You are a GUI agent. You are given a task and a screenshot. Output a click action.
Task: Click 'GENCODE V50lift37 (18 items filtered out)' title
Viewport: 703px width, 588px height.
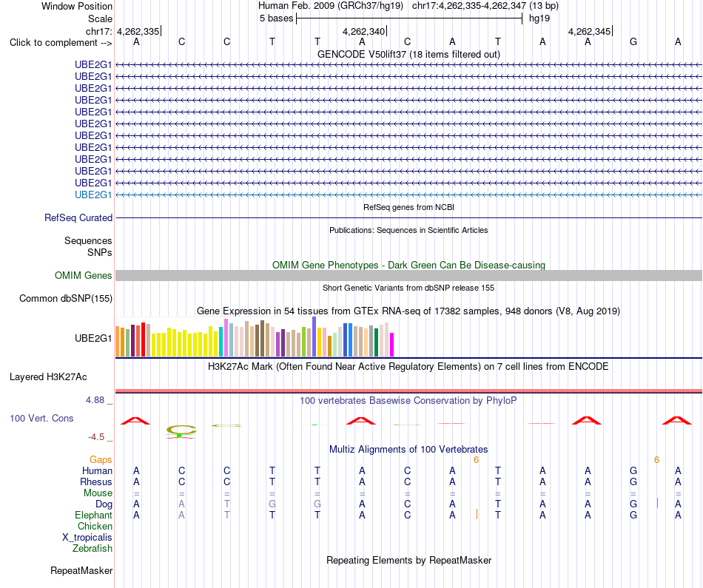[408, 54]
